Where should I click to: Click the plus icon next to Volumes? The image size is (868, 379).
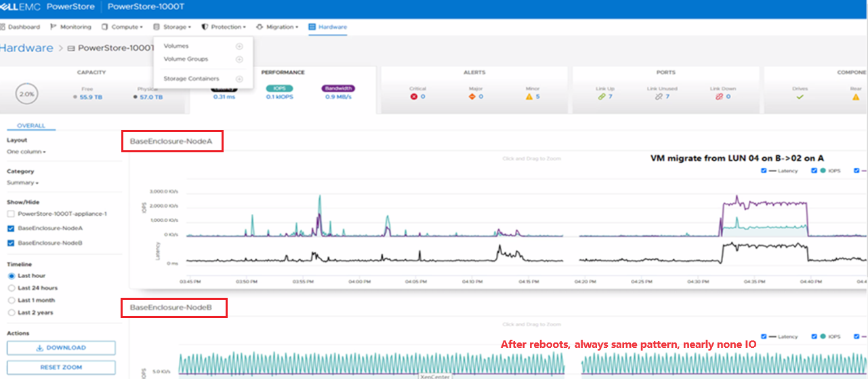click(239, 46)
